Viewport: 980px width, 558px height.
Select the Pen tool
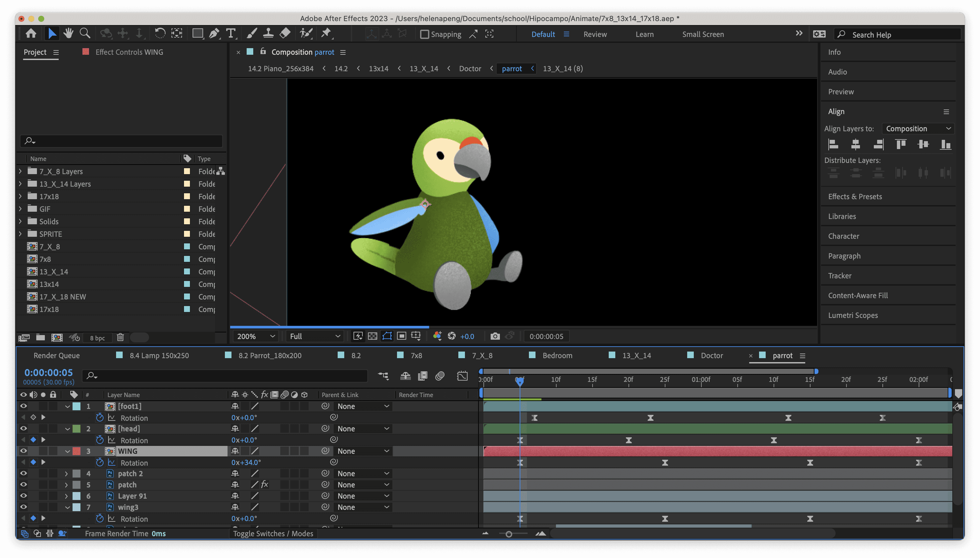(x=214, y=34)
